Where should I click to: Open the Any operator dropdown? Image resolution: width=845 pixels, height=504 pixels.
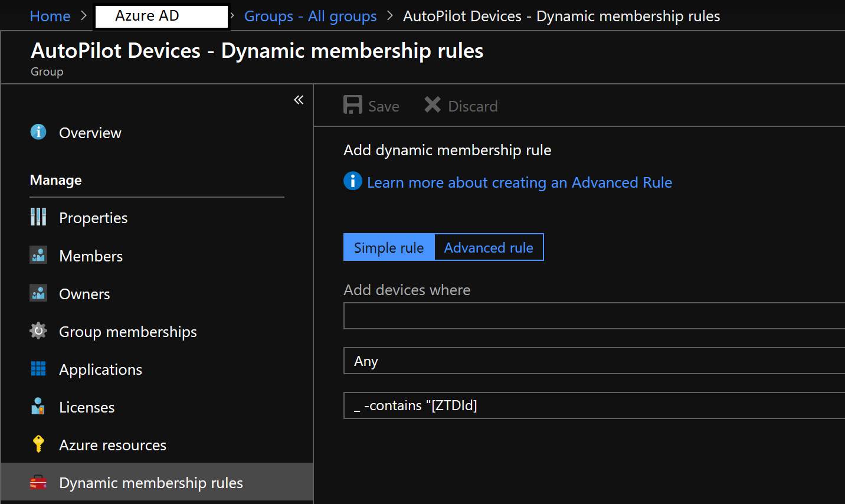[x=594, y=361]
